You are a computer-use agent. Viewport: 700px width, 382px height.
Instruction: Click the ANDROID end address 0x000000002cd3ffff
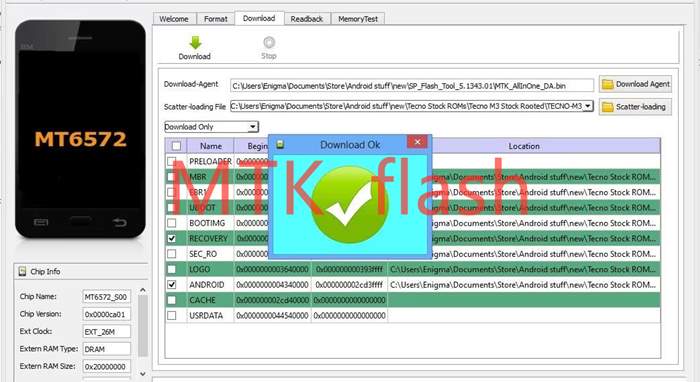pyautogui.click(x=349, y=285)
